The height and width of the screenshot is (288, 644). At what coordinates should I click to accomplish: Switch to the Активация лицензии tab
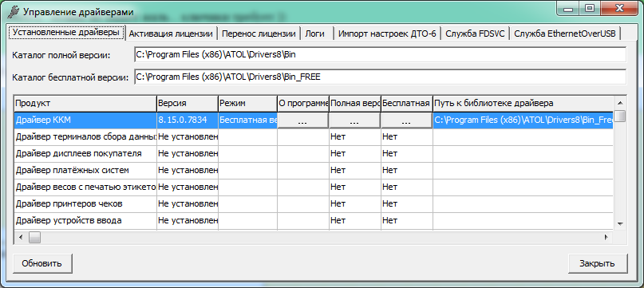171,34
